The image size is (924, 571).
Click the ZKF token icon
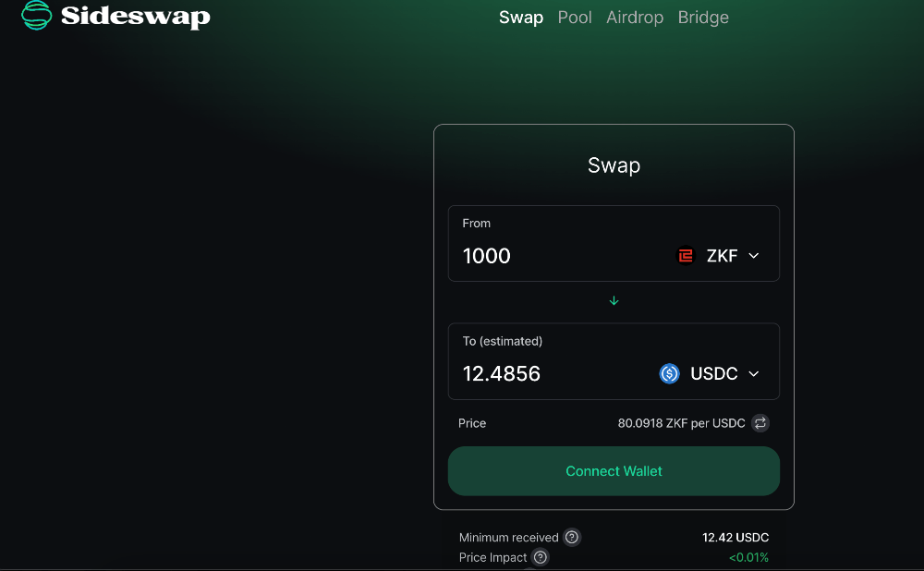686,256
